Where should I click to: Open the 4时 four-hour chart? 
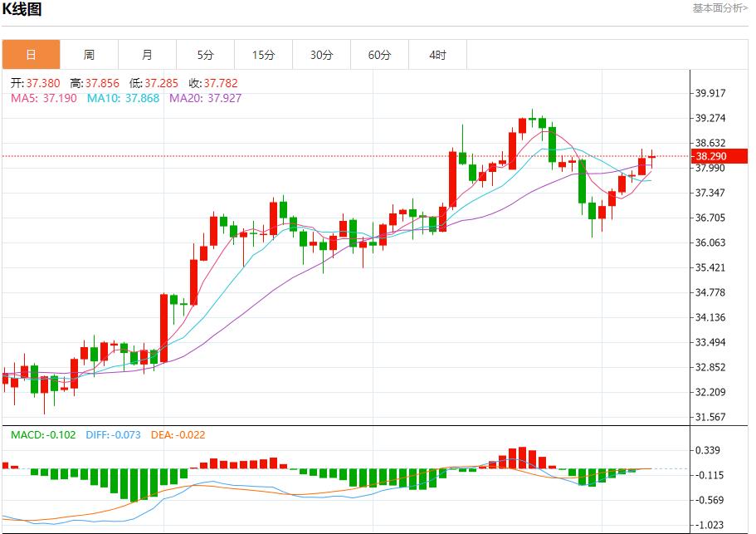point(438,53)
